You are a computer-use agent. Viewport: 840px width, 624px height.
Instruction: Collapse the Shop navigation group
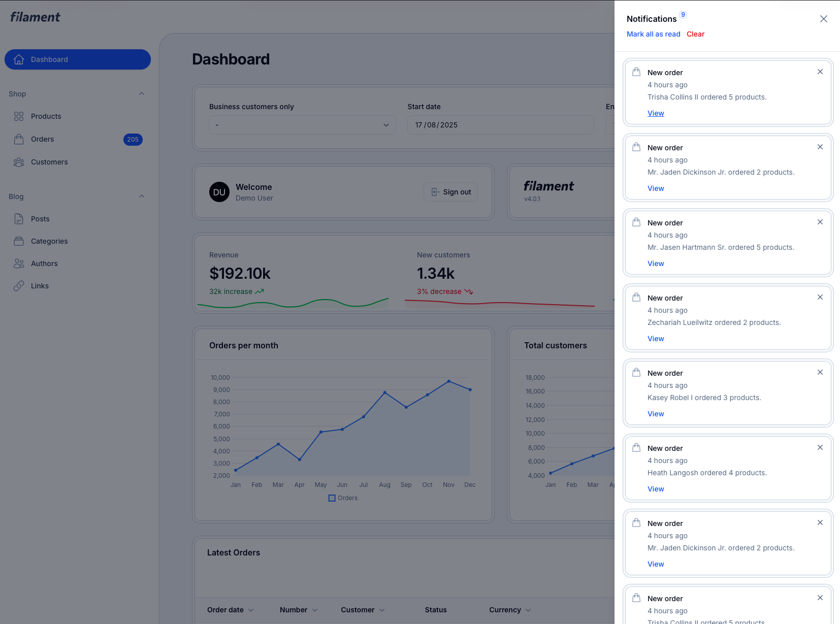pos(142,94)
